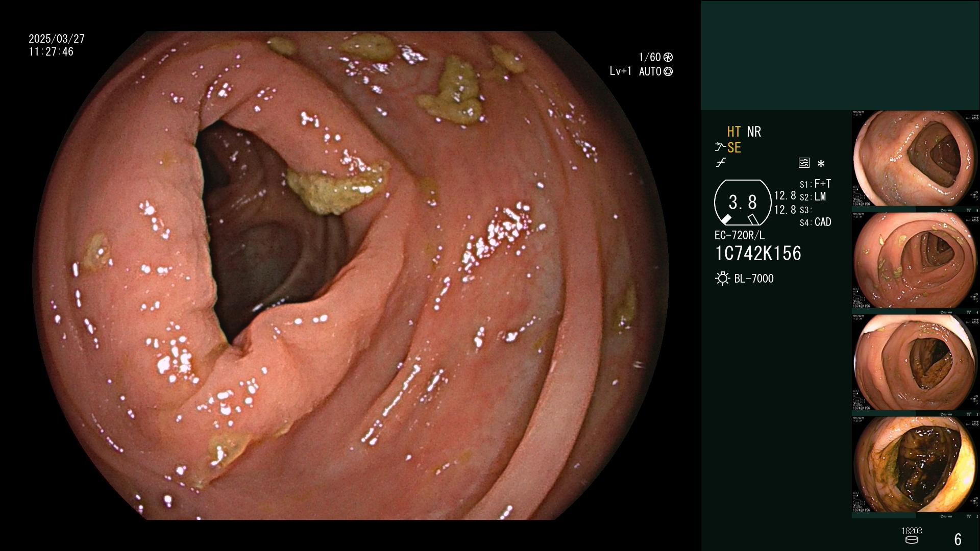Viewport: 980px width, 551px height.
Task: Click the tone curve icon below SE
Action: pyautogui.click(x=721, y=163)
